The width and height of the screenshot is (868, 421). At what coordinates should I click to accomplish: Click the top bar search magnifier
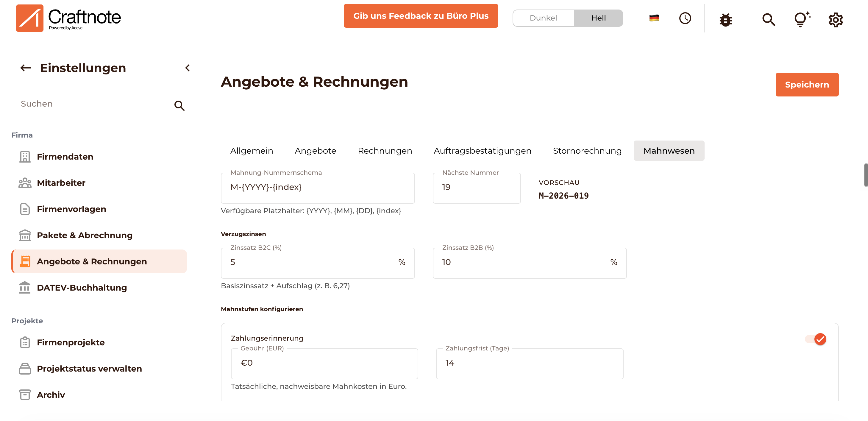(769, 20)
